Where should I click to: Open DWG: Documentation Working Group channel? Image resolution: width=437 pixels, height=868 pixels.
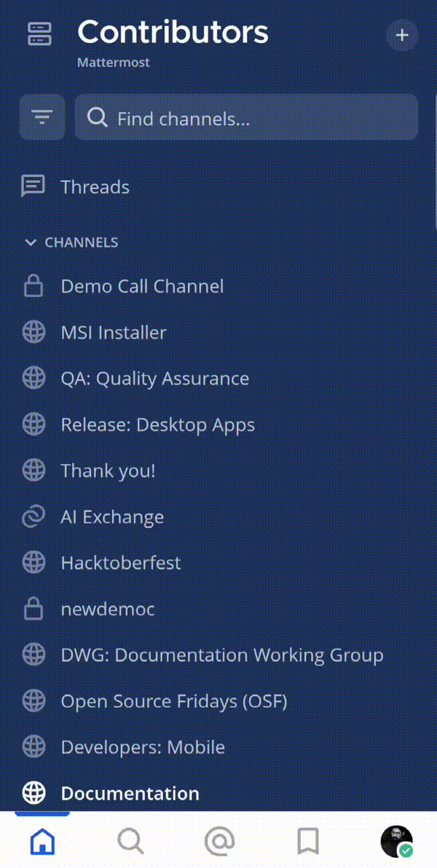pyautogui.click(x=221, y=655)
